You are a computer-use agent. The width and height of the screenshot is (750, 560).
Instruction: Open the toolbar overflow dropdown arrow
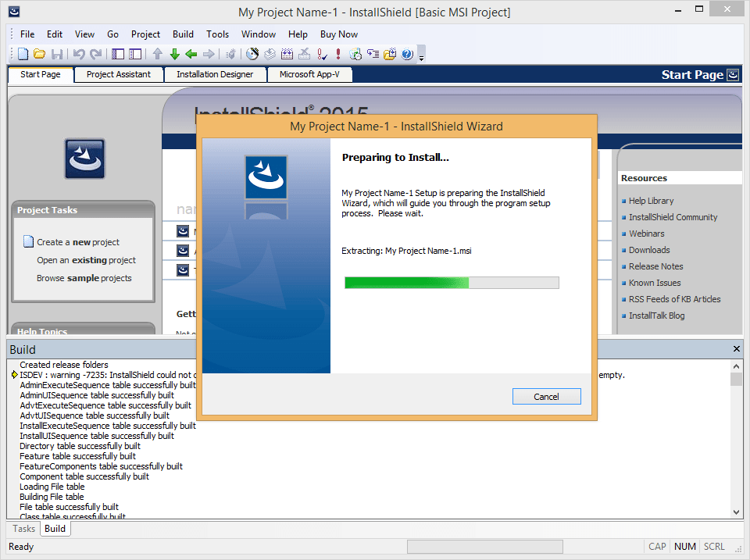[421, 55]
